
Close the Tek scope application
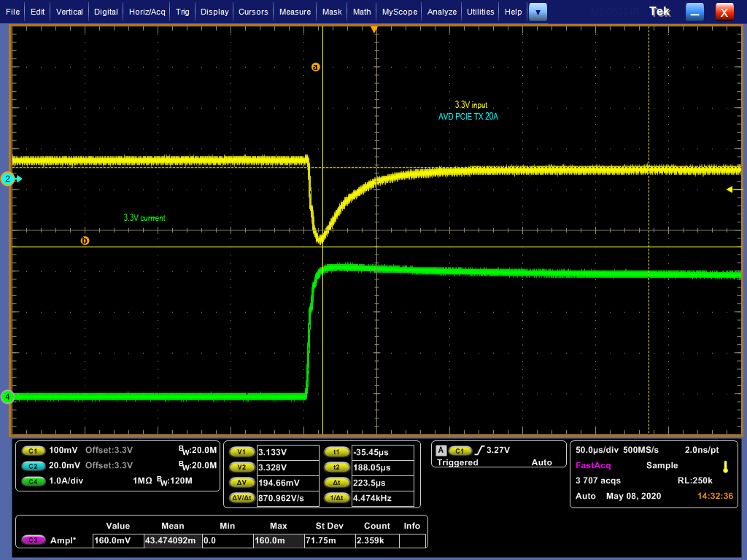[724, 12]
